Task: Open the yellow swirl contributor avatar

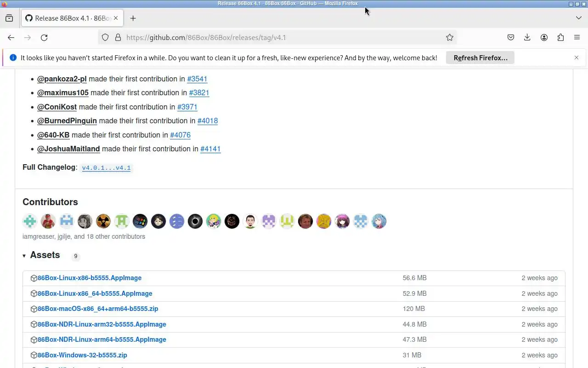Action: pyautogui.click(x=324, y=221)
